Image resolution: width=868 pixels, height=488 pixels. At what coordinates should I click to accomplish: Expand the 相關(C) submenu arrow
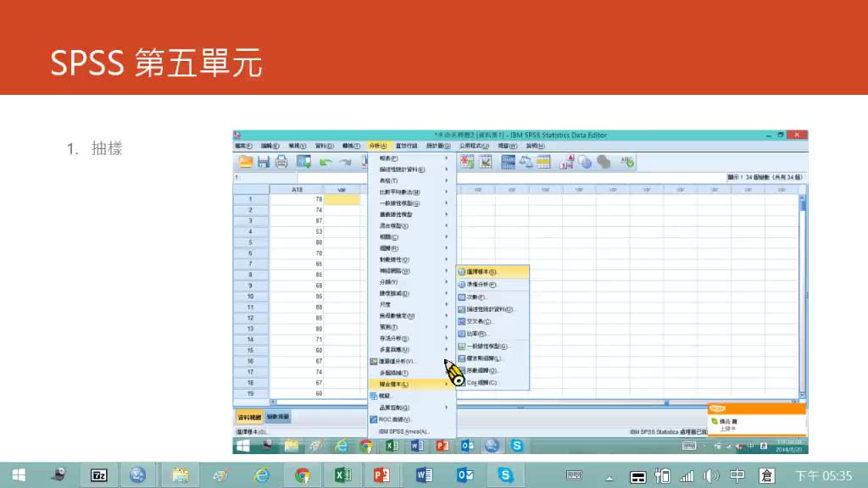447,237
